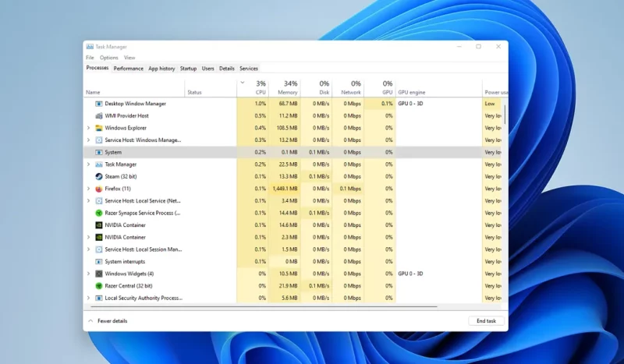Screen dimensions: 624x364
Task: Switch to the App history tab
Action: tap(161, 69)
